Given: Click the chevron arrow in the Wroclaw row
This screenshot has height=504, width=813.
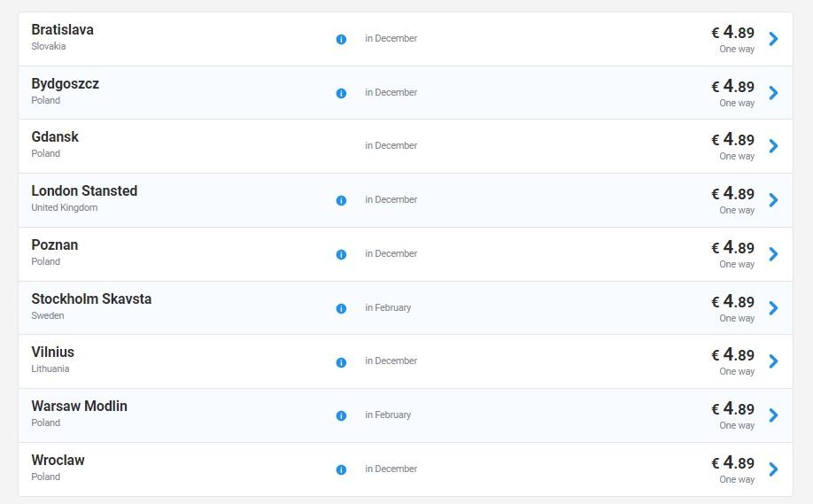Looking at the screenshot, I should point(773,469).
